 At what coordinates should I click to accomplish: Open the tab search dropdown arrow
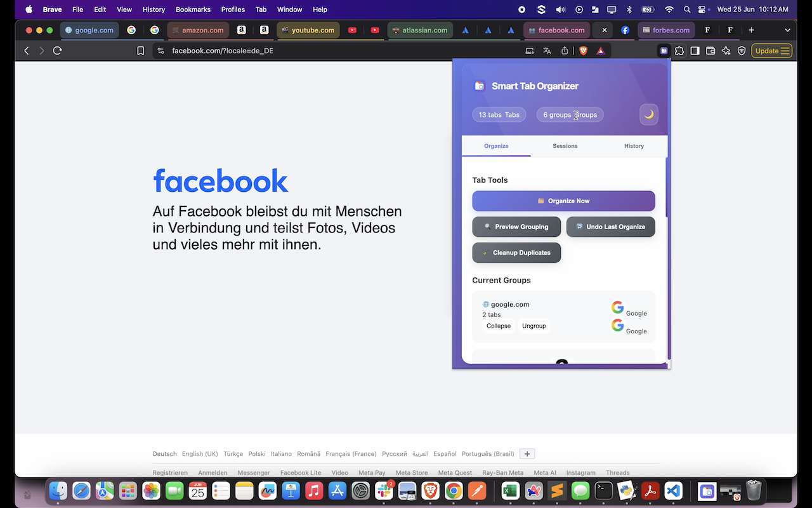[787, 30]
